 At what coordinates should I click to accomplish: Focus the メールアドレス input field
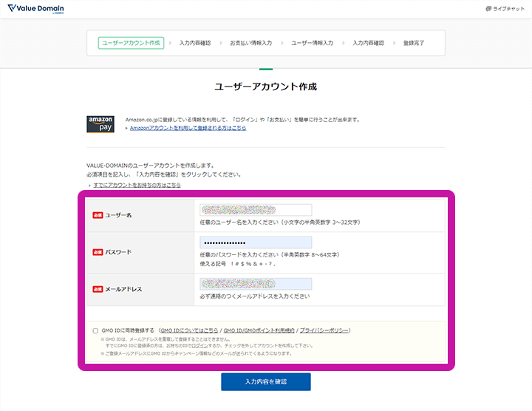(x=256, y=284)
